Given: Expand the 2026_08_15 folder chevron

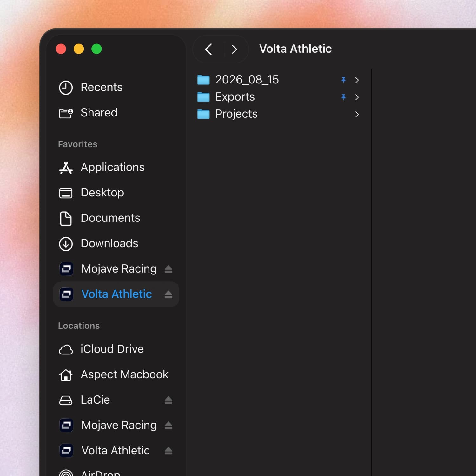Looking at the screenshot, I should 357,80.
